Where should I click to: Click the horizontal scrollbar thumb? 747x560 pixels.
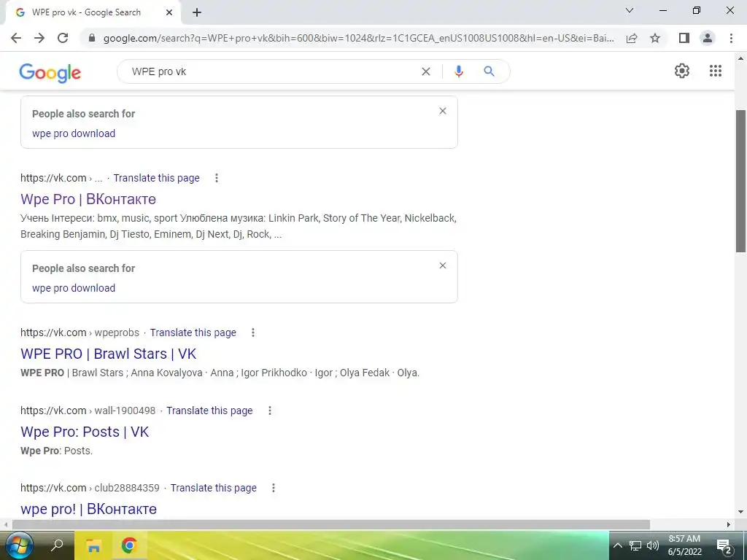coord(330,525)
